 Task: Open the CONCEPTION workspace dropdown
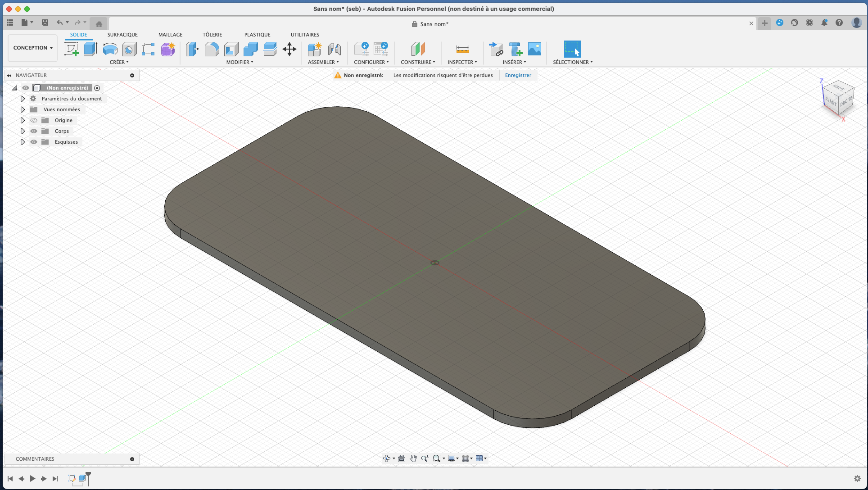[33, 48]
